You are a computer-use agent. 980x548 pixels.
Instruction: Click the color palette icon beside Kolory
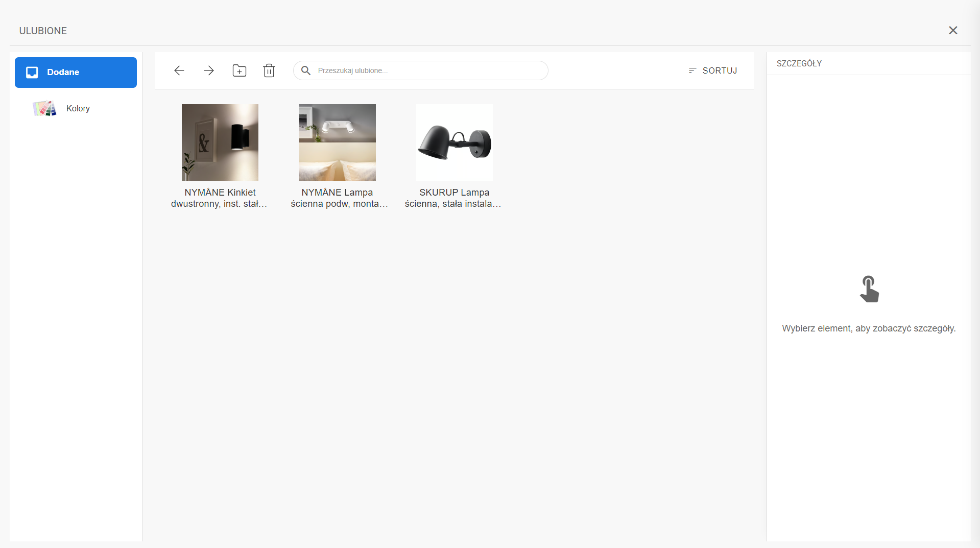pyautogui.click(x=44, y=108)
